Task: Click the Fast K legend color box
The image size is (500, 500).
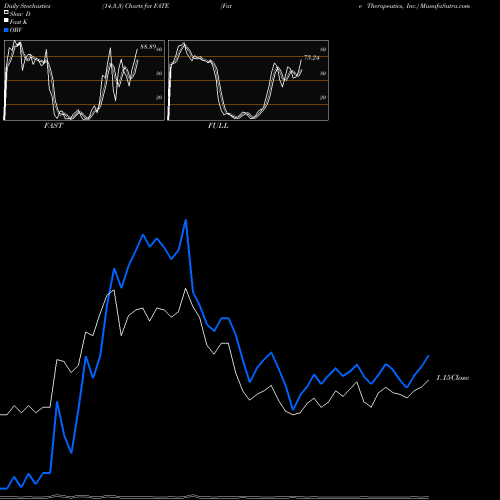Action: tap(6, 20)
